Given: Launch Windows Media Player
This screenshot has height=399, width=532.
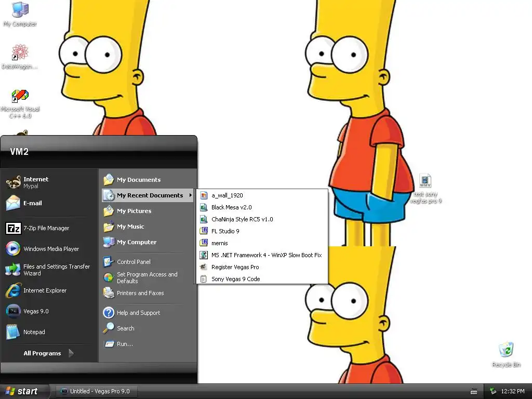Looking at the screenshot, I should pyautogui.click(x=49, y=249).
